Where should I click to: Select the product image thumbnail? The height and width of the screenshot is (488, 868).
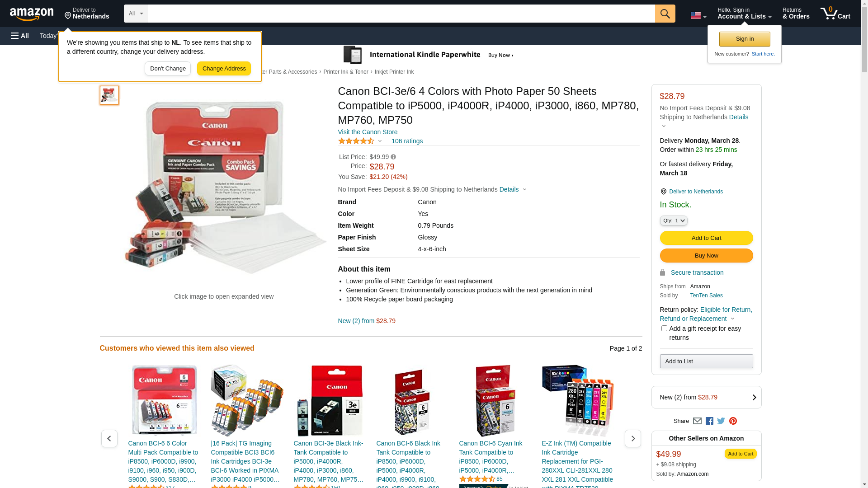click(x=109, y=95)
